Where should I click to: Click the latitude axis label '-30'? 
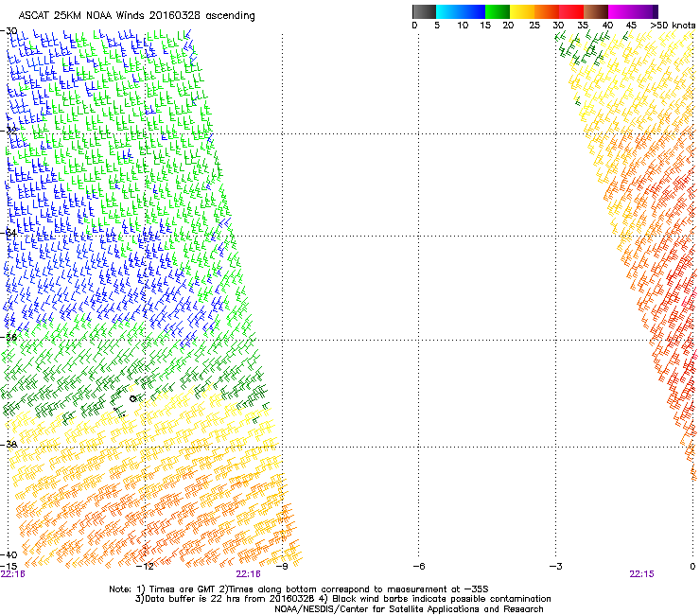tap(9, 31)
